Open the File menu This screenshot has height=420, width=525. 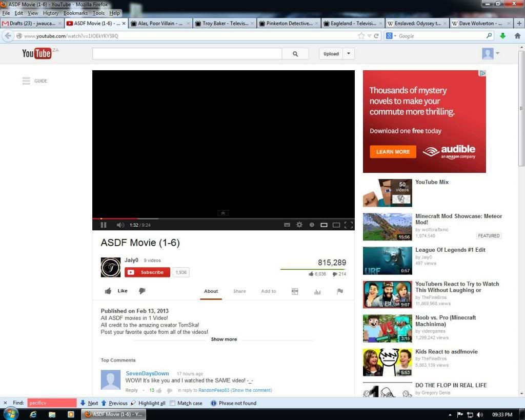6,13
